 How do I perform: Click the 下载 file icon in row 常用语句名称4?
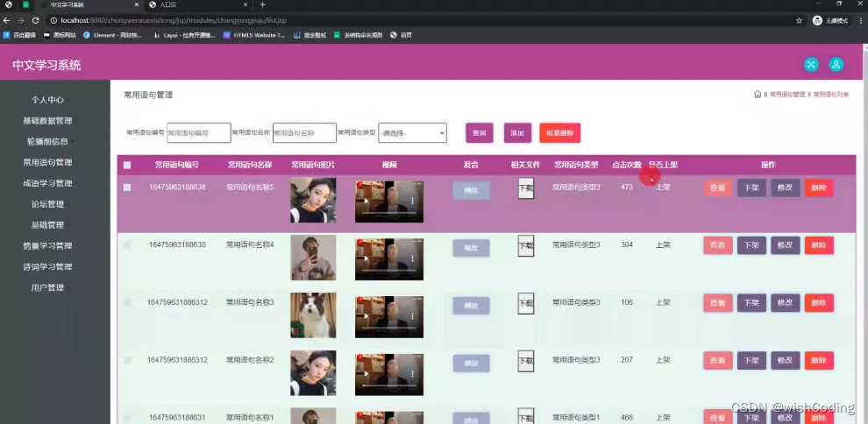pyautogui.click(x=526, y=246)
